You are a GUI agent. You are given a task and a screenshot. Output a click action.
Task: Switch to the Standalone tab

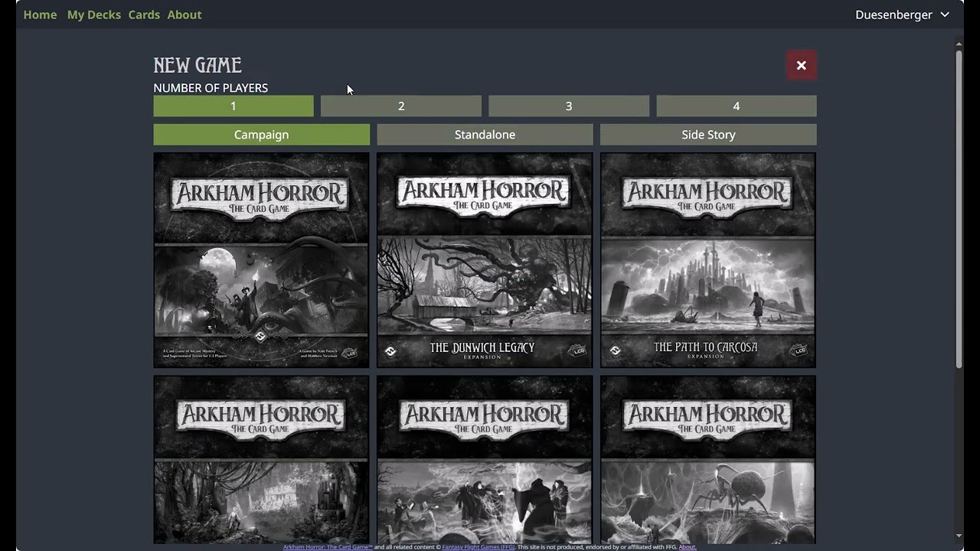click(485, 135)
